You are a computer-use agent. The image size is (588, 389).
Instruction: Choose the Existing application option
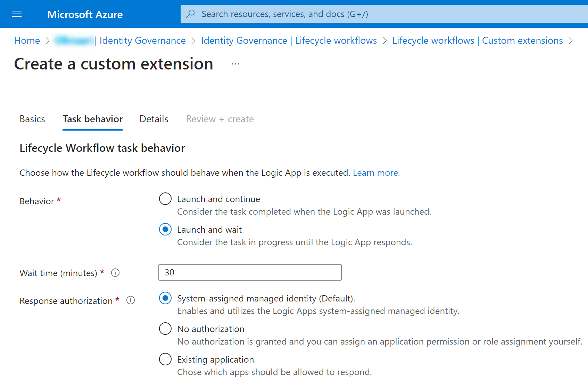point(165,359)
